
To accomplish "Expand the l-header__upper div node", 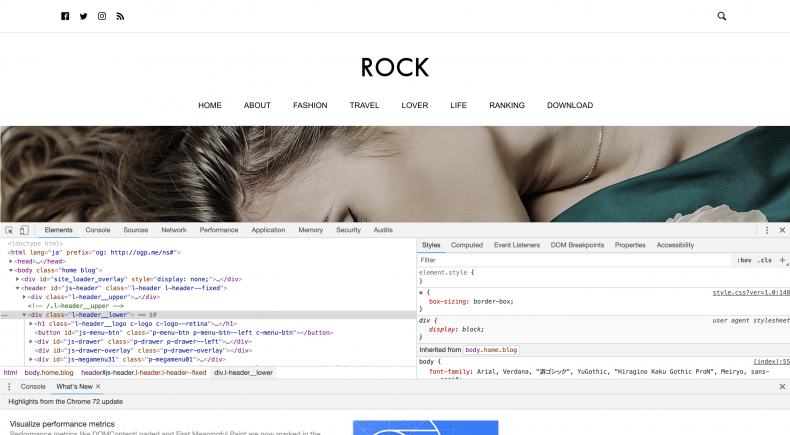I will (24, 297).
